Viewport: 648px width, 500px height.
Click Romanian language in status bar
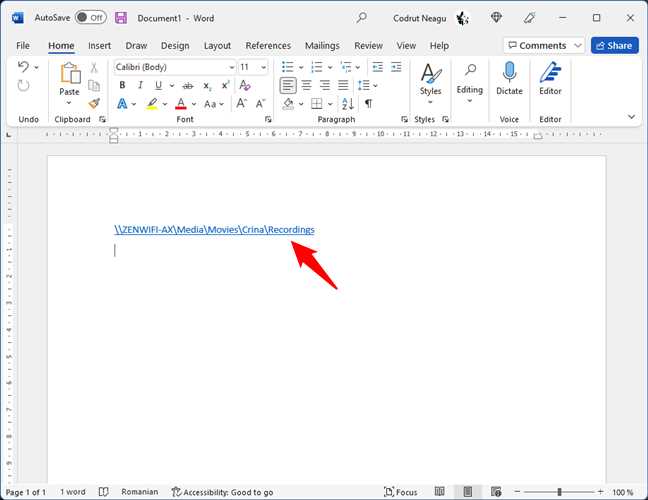tap(140, 492)
